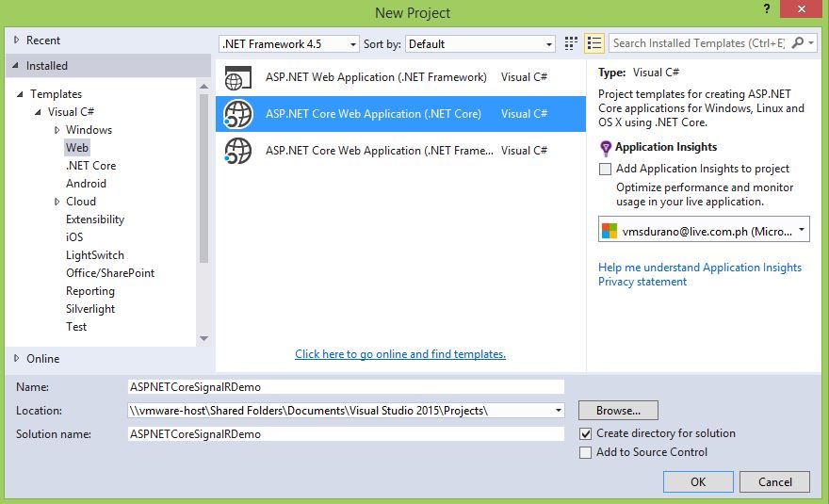Close the New Project dialog

tap(801, 8)
